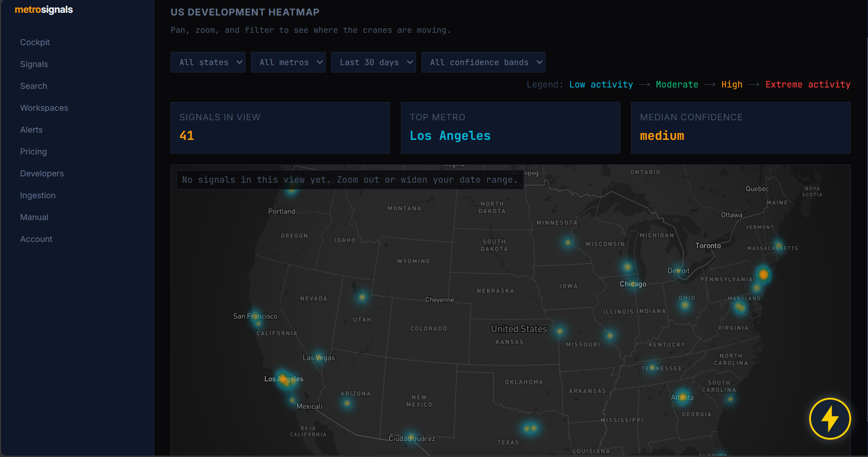Click the 'No signals in this view' notice
The width and height of the screenshot is (868, 457).
[x=350, y=180]
